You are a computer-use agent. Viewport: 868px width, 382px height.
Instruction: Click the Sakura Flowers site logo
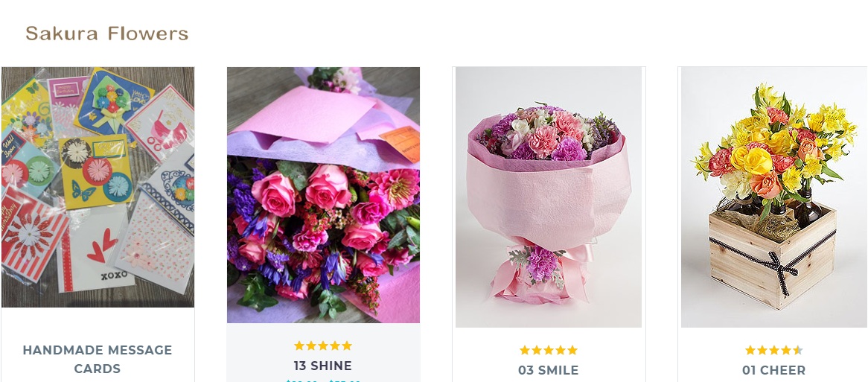click(x=107, y=34)
